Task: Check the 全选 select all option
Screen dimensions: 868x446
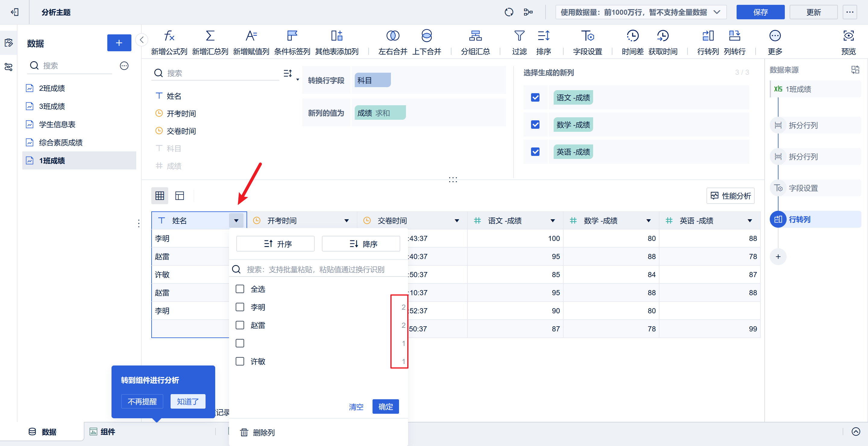Action: click(240, 289)
